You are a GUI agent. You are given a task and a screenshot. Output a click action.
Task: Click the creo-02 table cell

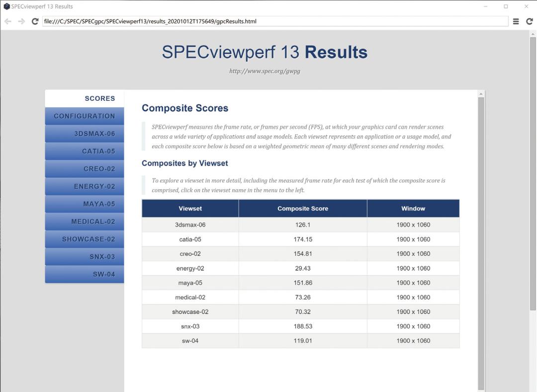coord(190,254)
